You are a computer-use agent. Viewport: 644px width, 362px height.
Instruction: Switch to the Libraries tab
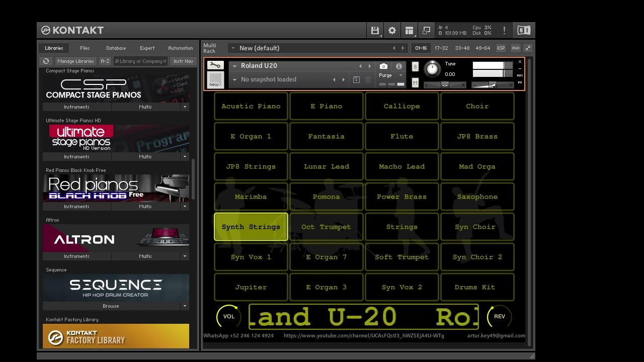(x=54, y=48)
